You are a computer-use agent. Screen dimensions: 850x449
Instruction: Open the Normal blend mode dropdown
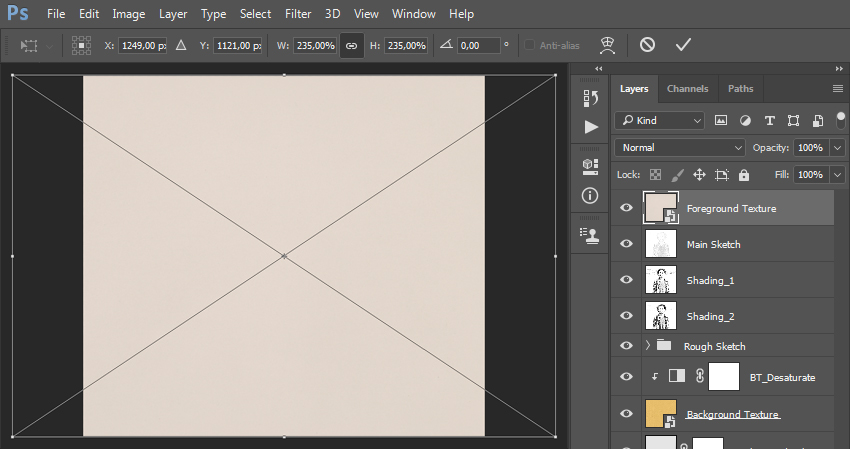coord(680,147)
